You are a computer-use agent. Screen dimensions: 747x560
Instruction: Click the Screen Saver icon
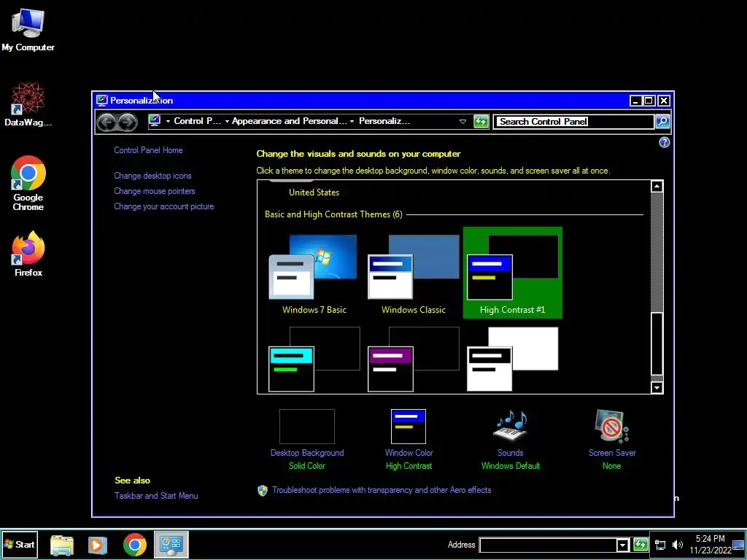click(x=612, y=426)
